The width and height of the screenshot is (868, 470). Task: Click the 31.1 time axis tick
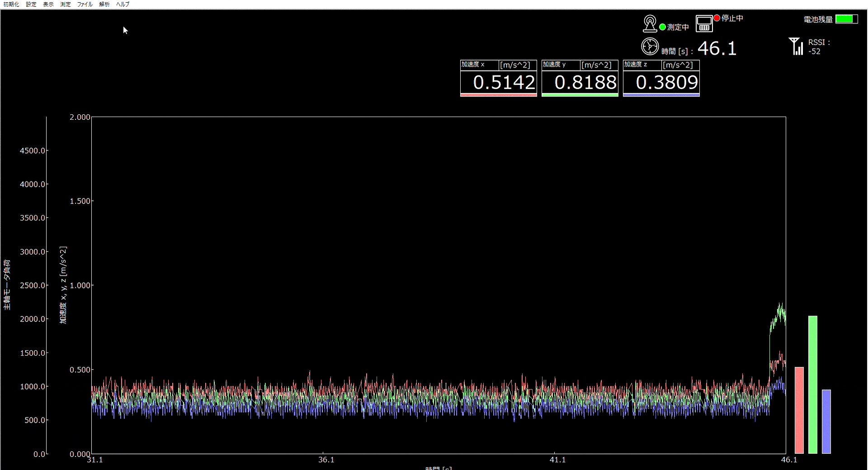point(94,460)
